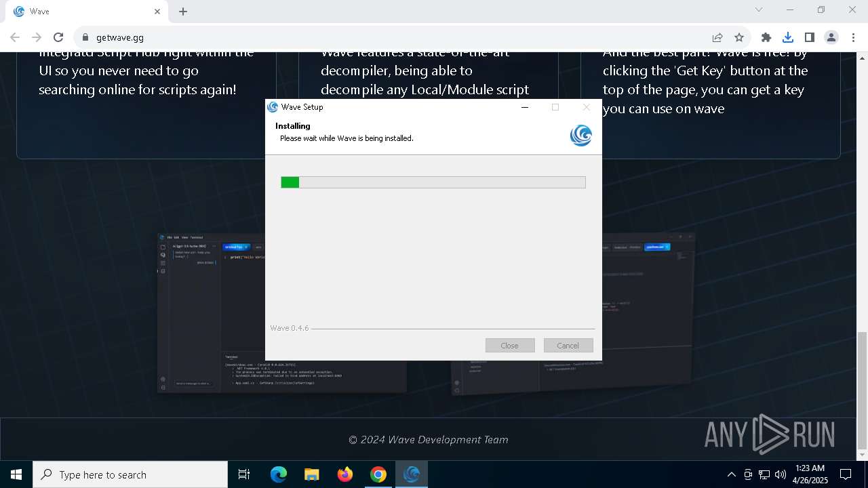Image resolution: width=868 pixels, height=488 pixels.
Task: Open network status tray icon
Action: [x=764, y=474]
